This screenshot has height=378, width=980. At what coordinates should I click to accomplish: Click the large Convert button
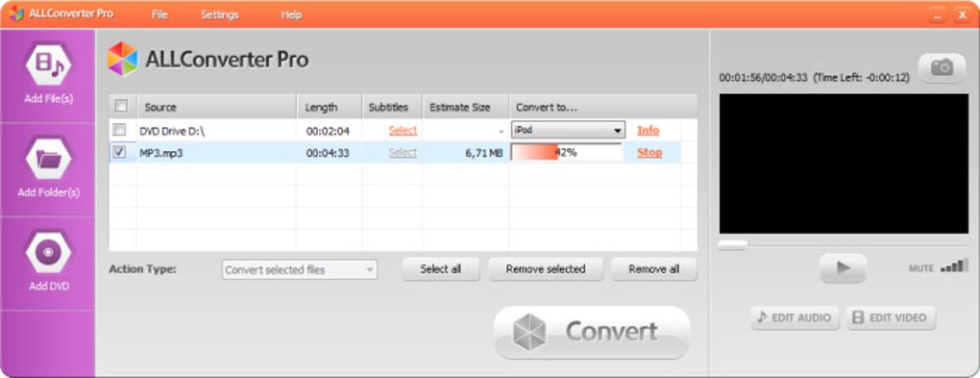coord(591,332)
